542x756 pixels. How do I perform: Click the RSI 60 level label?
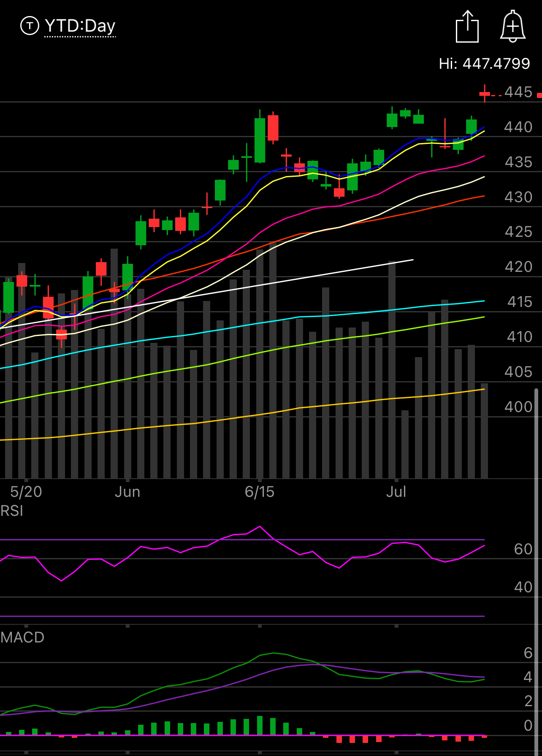(523, 549)
